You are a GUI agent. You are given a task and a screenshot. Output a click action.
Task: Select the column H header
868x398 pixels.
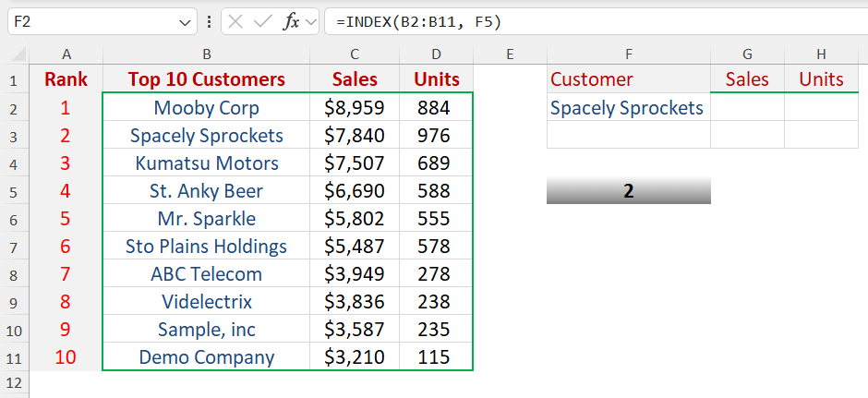coord(821,55)
